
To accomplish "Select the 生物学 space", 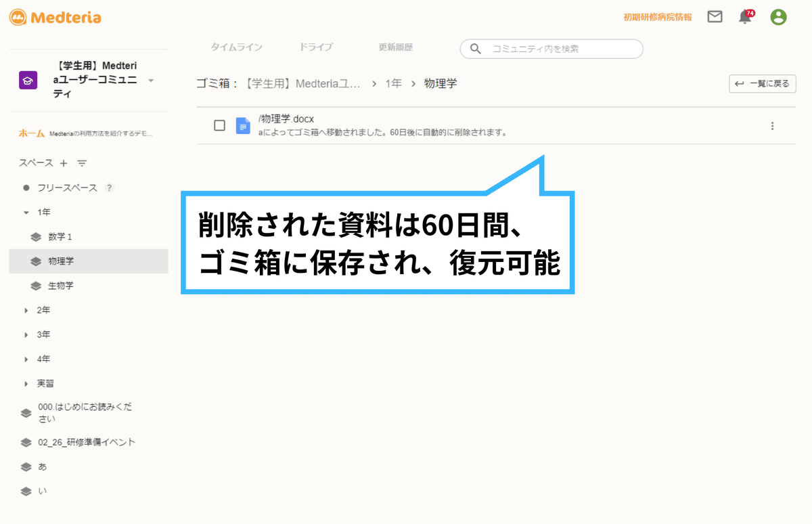I will (61, 286).
